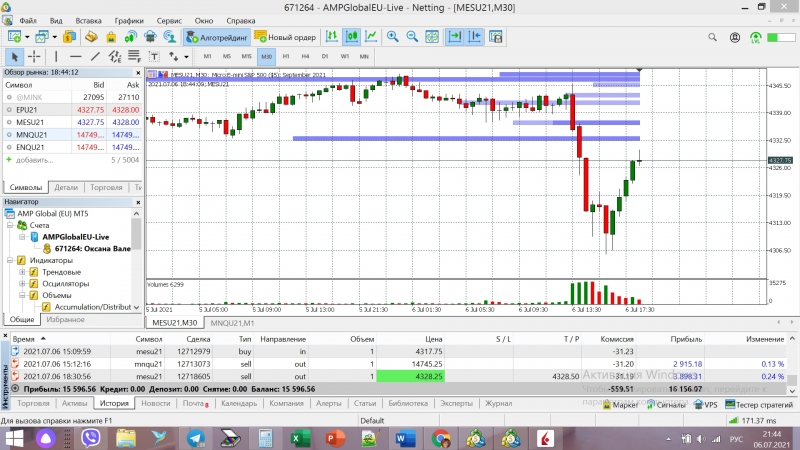Open the Маркет link in toolbox
The height and width of the screenshot is (450, 800).
[x=620, y=405]
